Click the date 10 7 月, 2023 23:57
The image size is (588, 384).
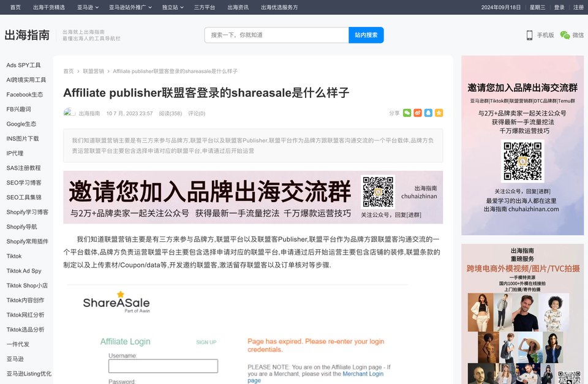pos(129,113)
